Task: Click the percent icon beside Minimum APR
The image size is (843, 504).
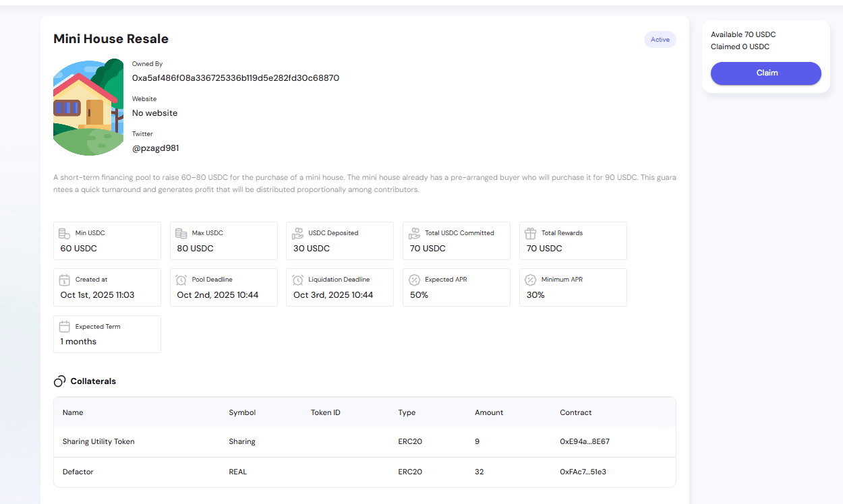Action: click(x=531, y=280)
